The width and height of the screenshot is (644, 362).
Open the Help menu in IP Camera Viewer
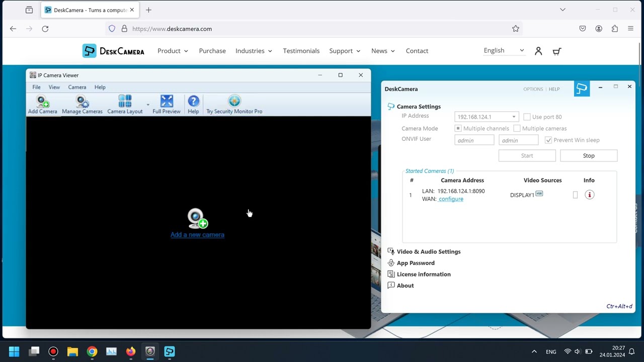100,87
